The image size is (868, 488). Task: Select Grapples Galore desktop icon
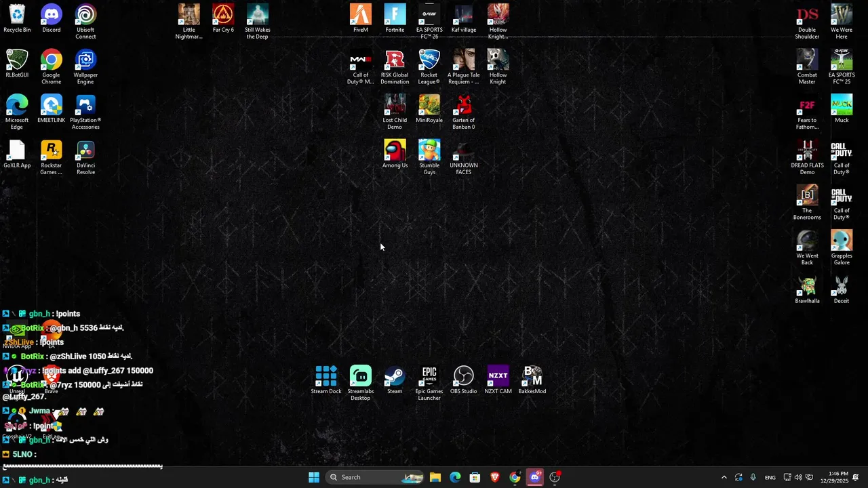842,247
